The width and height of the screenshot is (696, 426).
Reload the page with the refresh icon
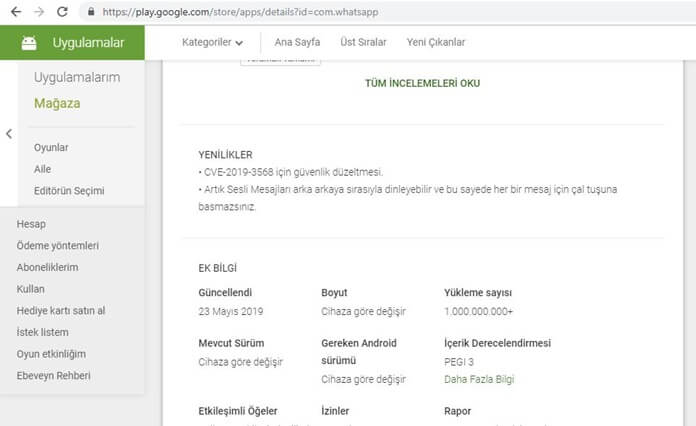62,12
